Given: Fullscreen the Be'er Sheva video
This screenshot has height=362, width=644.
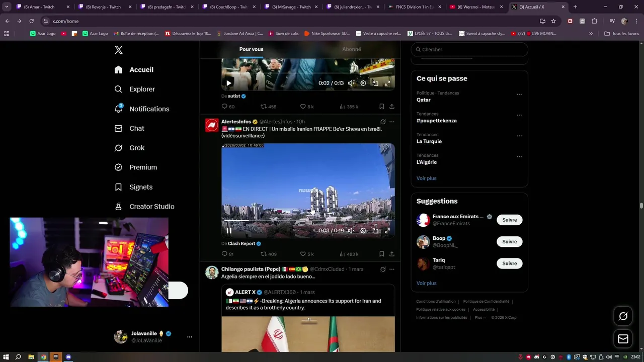Looking at the screenshot, I should [387, 231].
